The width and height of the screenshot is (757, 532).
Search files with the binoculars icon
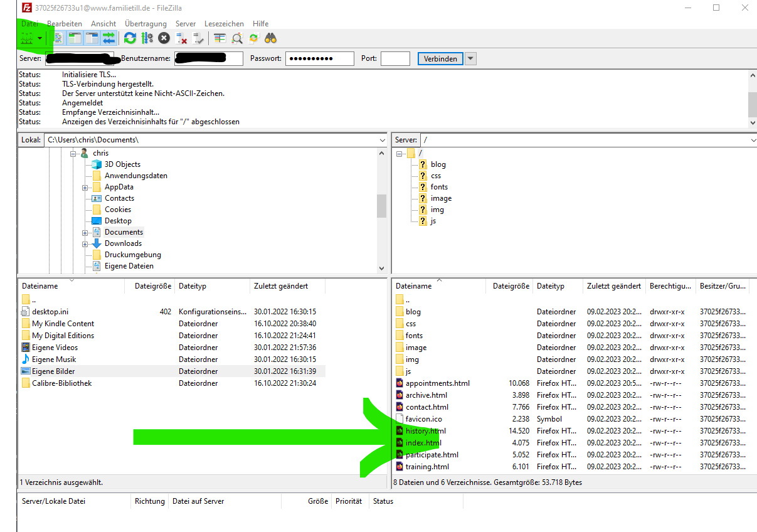[271, 38]
